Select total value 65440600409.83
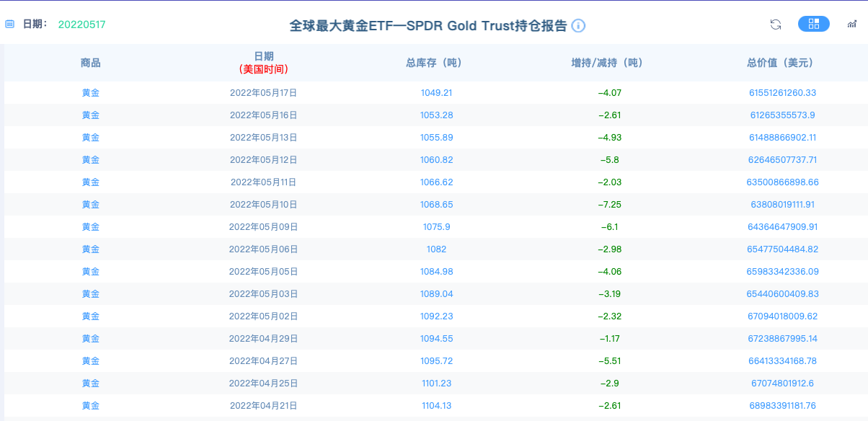This screenshot has width=868, height=421. click(782, 294)
